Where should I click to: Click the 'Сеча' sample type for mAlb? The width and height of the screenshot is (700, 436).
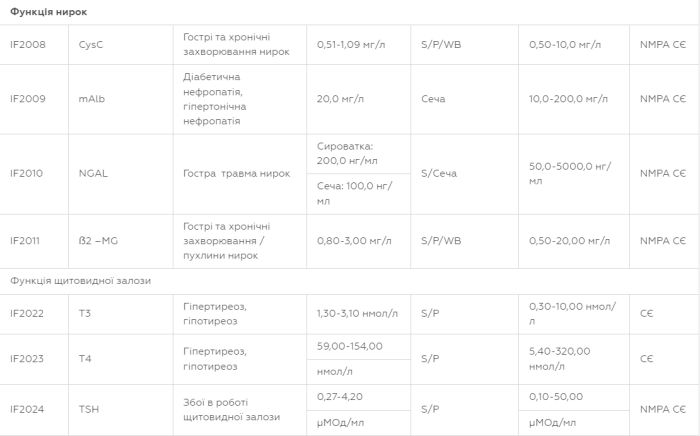tap(433, 99)
